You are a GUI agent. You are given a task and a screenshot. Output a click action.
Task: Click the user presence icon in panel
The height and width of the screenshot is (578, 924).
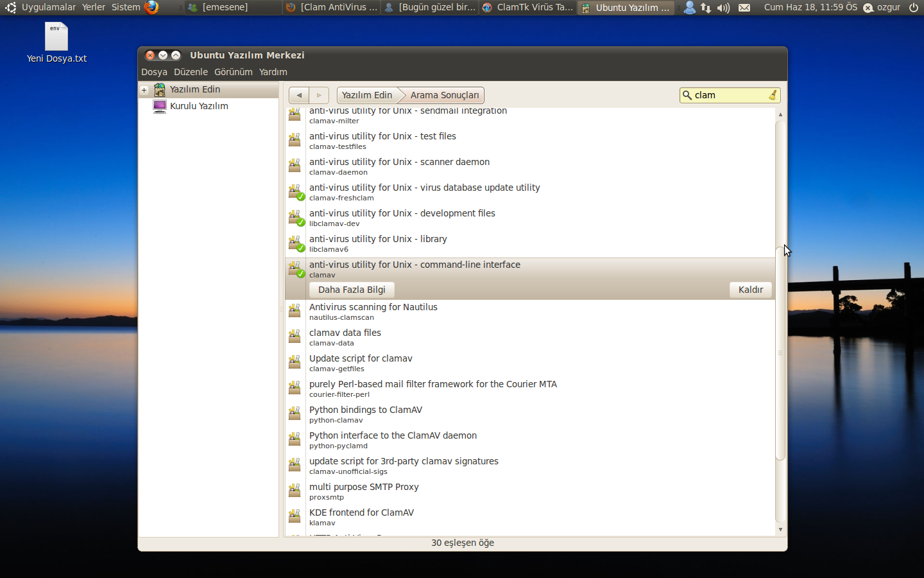(x=689, y=8)
